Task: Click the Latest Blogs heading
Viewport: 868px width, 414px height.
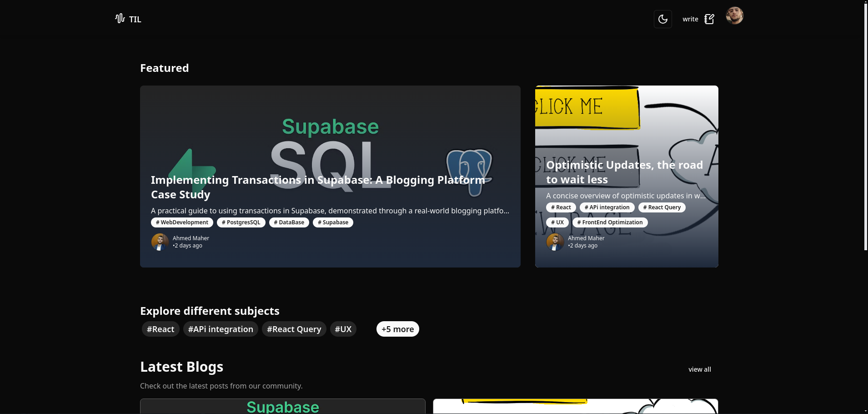Action: click(x=181, y=367)
